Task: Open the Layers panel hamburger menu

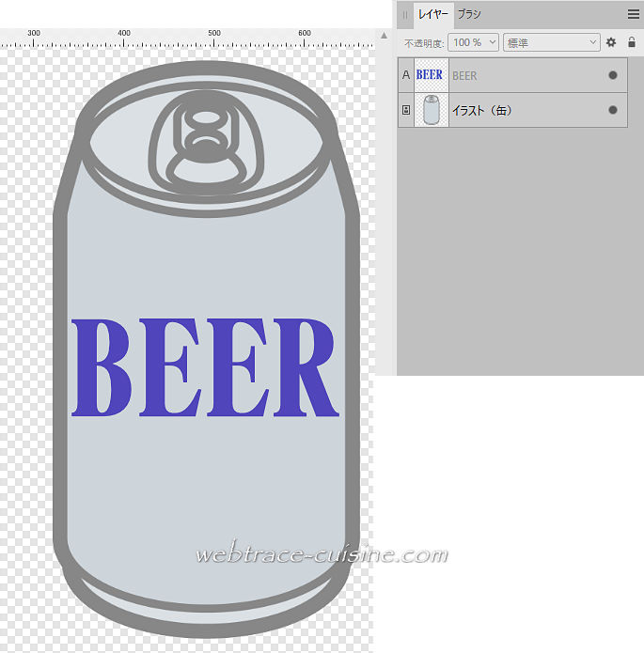Action: [633, 14]
